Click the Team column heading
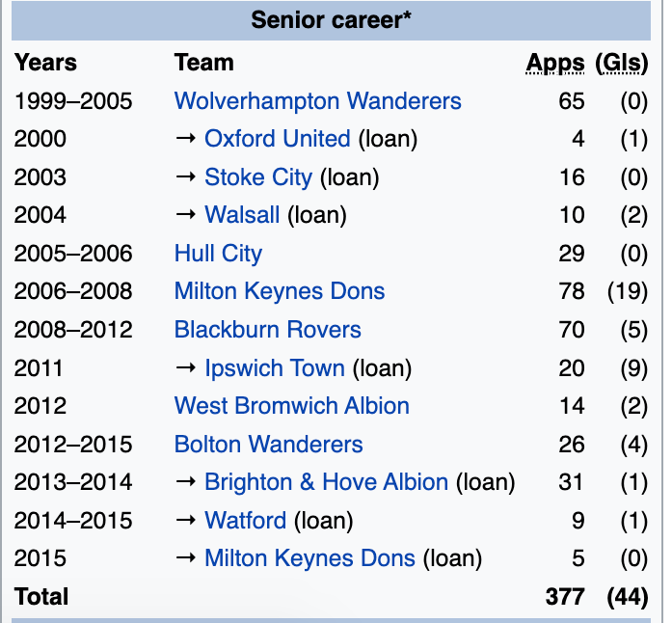Viewport: 672px width, 623px height. (x=203, y=64)
